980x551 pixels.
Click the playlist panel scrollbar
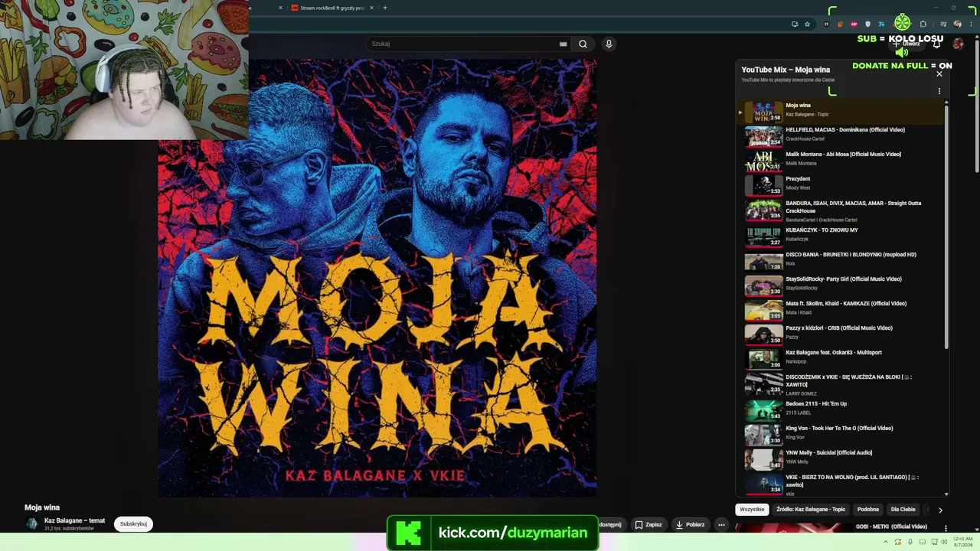946,227
